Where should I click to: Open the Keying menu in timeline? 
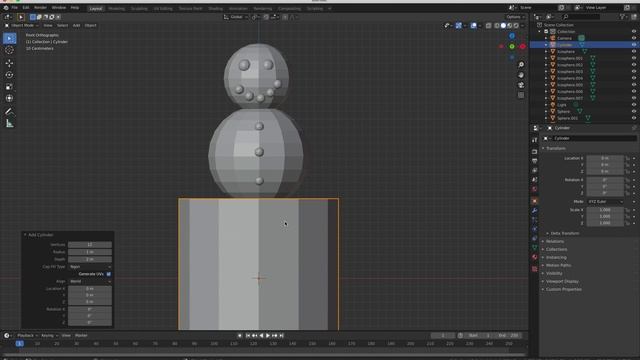click(x=49, y=336)
